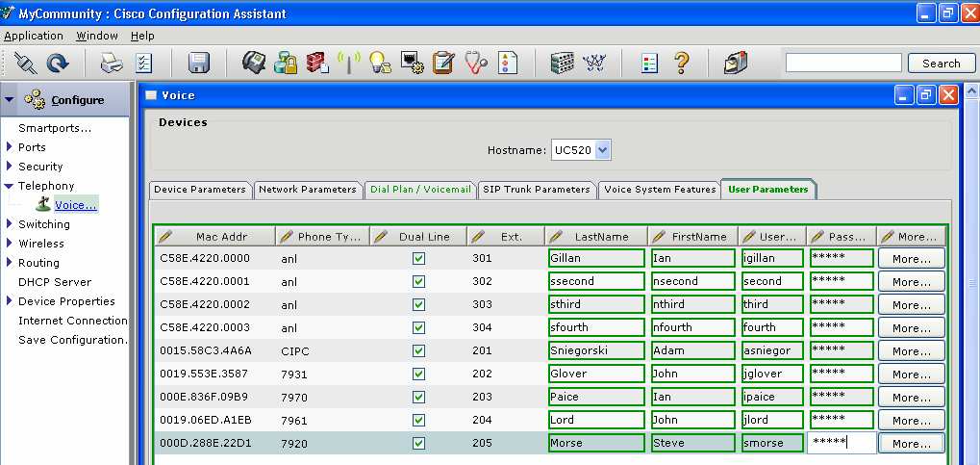Screen dimensions: 980x465
Task: Switch to Voice System Features tab
Action: click(660, 190)
